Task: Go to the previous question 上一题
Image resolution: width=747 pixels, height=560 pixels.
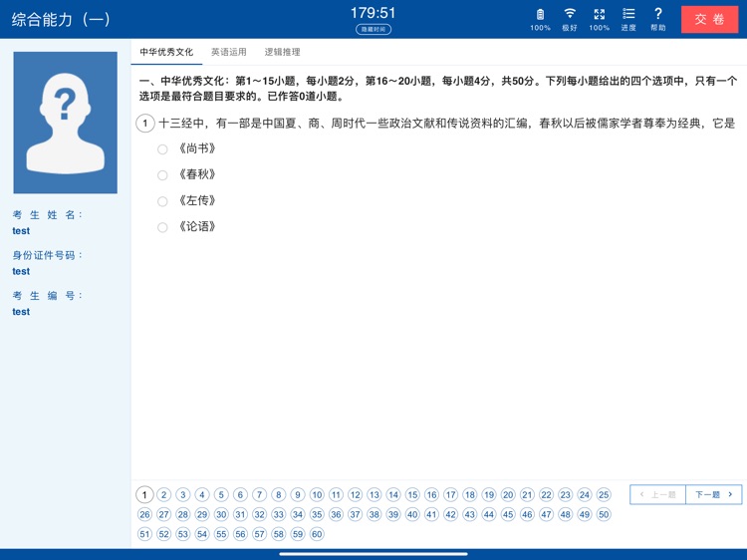Action: click(x=658, y=494)
